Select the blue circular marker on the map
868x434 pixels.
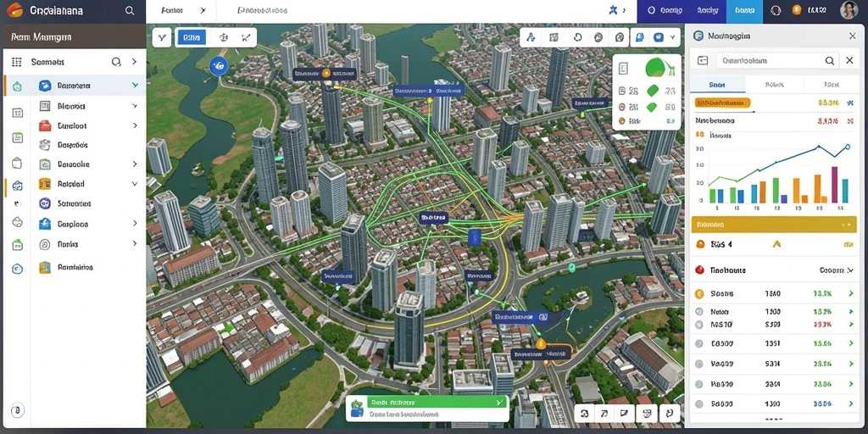[218, 66]
